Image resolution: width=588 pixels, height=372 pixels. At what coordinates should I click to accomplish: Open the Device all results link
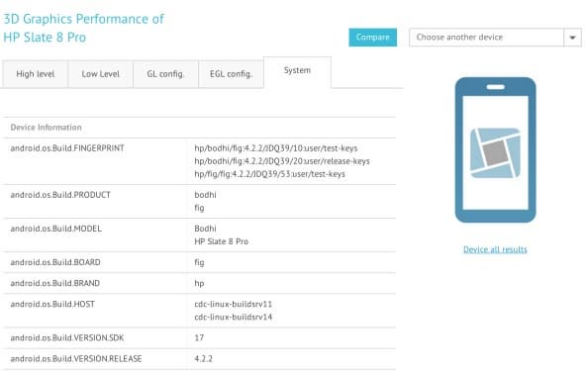[x=495, y=249]
